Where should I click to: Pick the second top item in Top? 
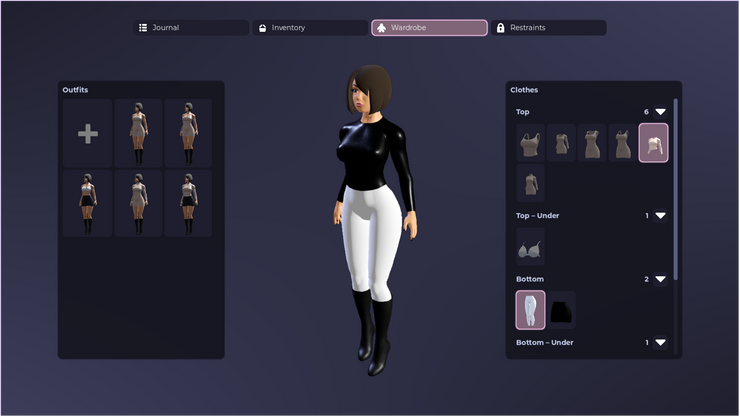(561, 143)
